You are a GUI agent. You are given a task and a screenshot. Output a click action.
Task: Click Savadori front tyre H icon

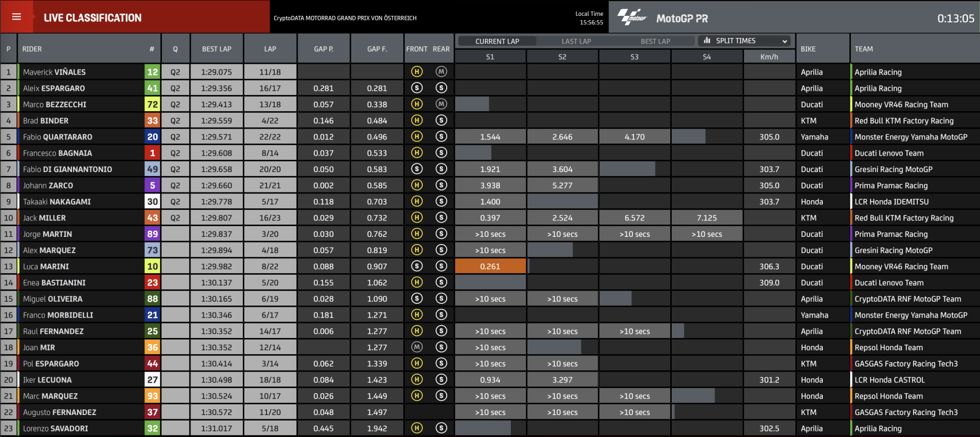coord(416,428)
